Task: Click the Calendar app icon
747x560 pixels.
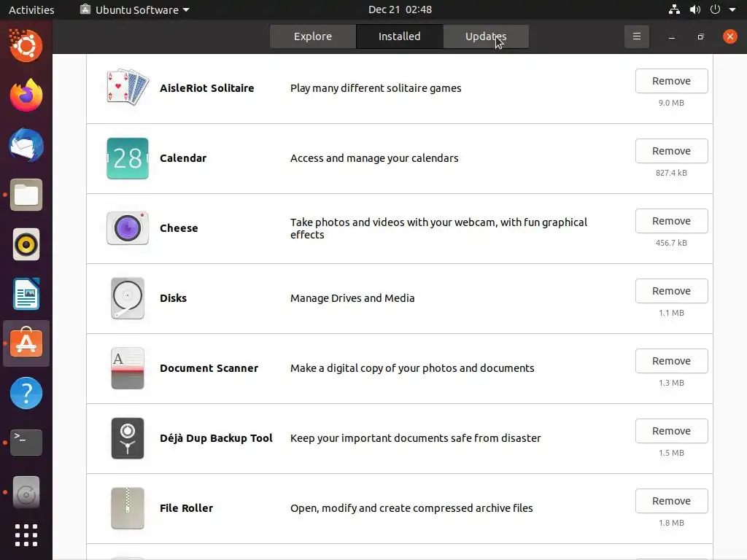Action: (128, 158)
